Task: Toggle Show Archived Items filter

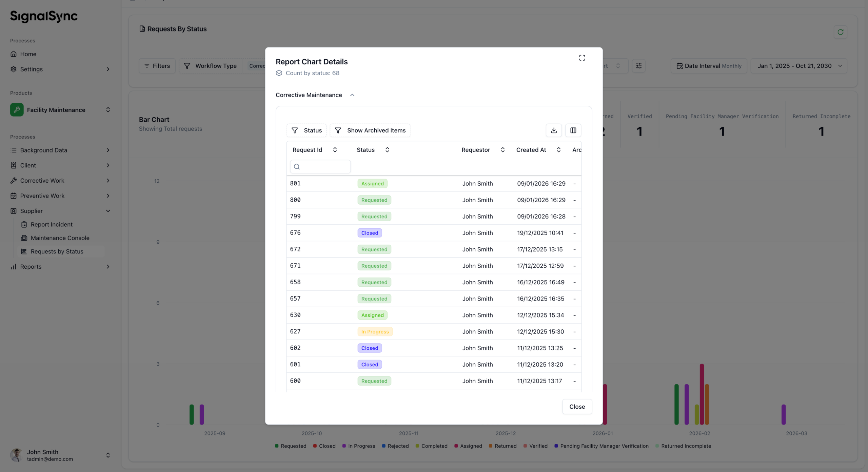Action: pos(370,130)
